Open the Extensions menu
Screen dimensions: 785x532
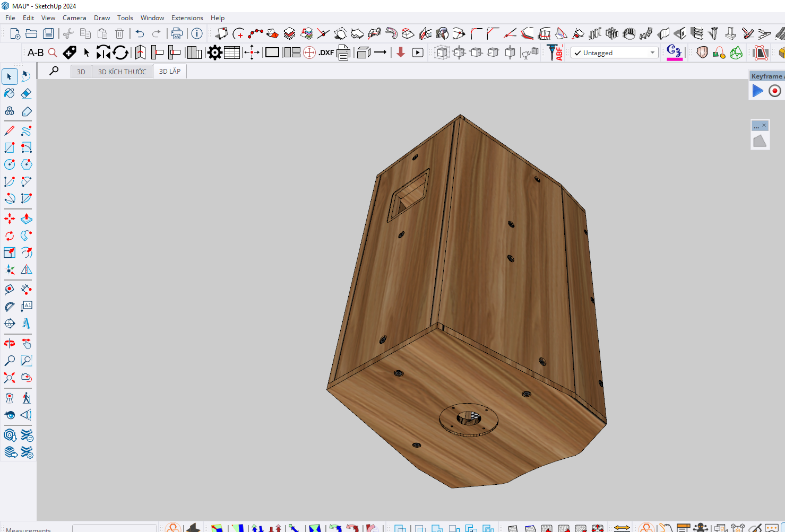coord(187,18)
